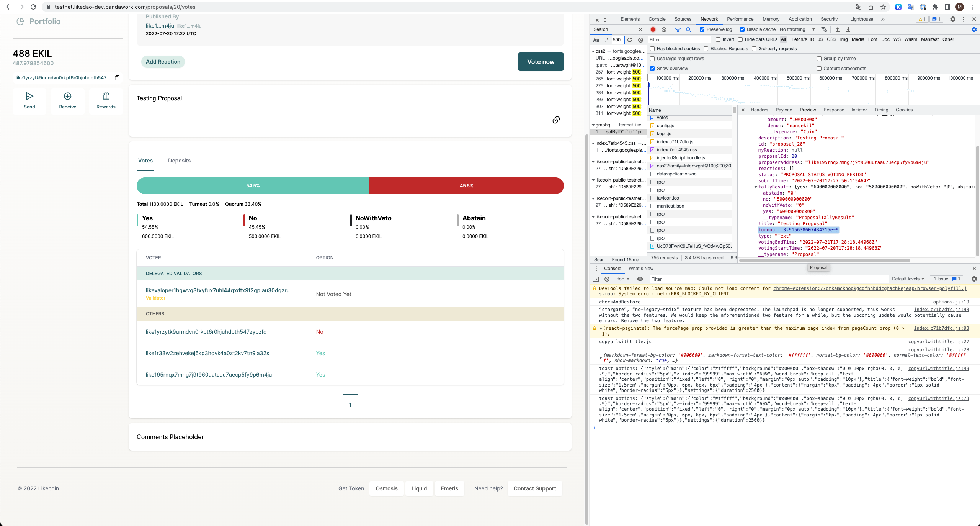
Task: Click the green Yes 54.5% vote bar
Action: coord(253,186)
